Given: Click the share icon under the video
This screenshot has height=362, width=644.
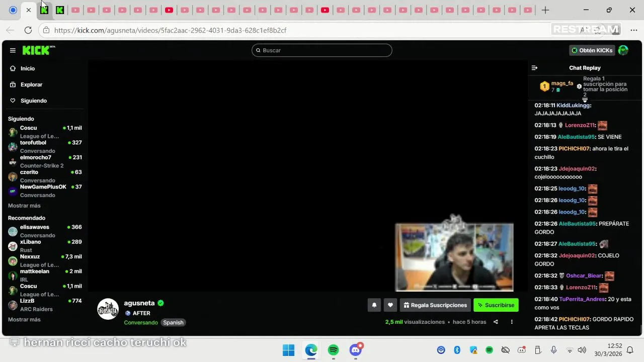Looking at the screenshot, I should pyautogui.click(x=496, y=322).
